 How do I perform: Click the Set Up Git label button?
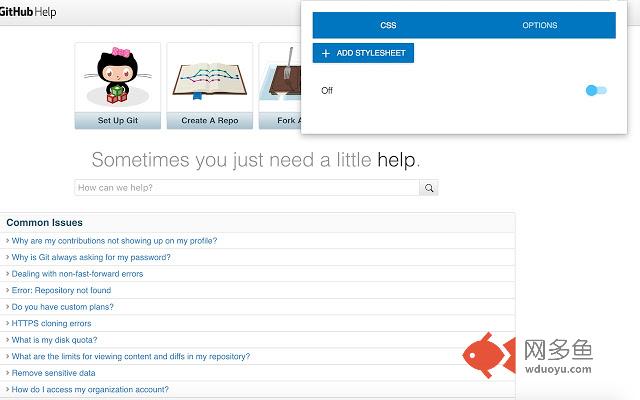point(118,120)
